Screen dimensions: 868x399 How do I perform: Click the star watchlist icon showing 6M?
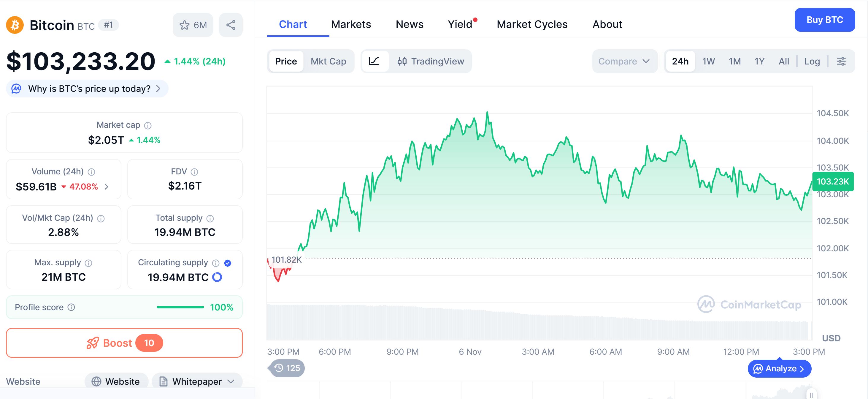coord(193,25)
